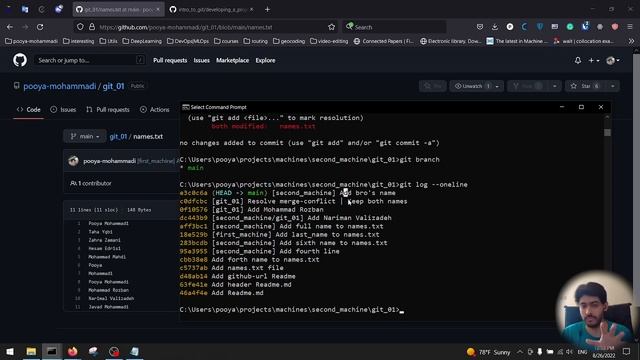The width and height of the screenshot is (640, 360).
Task: Expand the Star lists dropdown arrow
Action: pyautogui.click(x=613, y=86)
